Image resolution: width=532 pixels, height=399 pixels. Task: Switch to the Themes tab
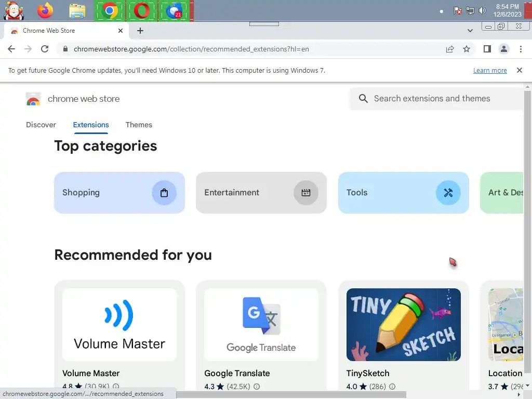(x=139, y=125)
